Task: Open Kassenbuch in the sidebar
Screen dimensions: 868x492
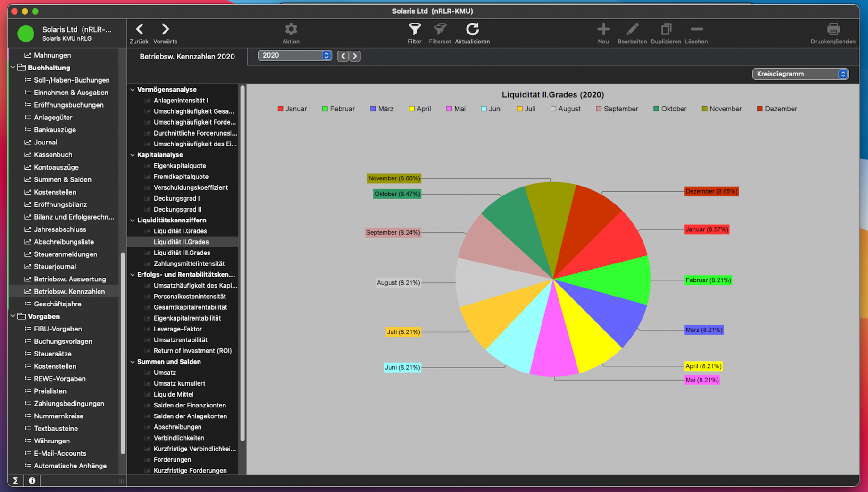Action: 53,154
